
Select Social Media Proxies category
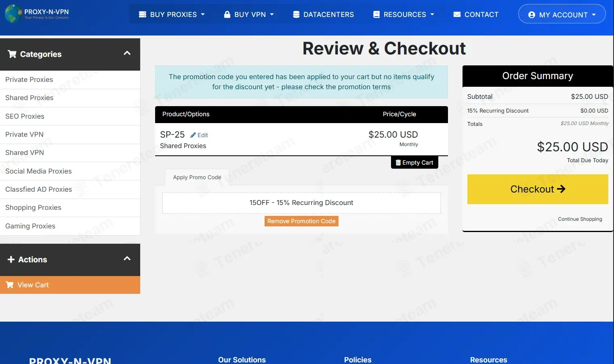coord(70,171)
